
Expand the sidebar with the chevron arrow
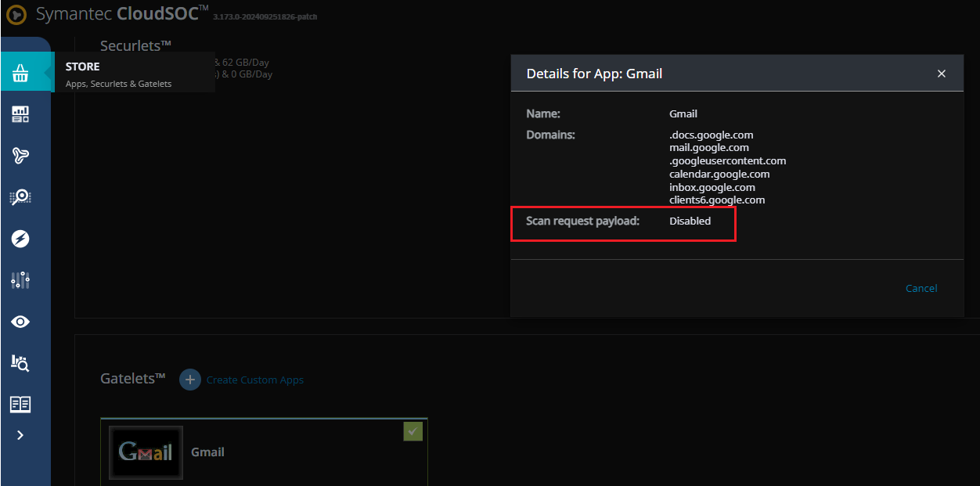pyautogui.click(x=20, y=435)
